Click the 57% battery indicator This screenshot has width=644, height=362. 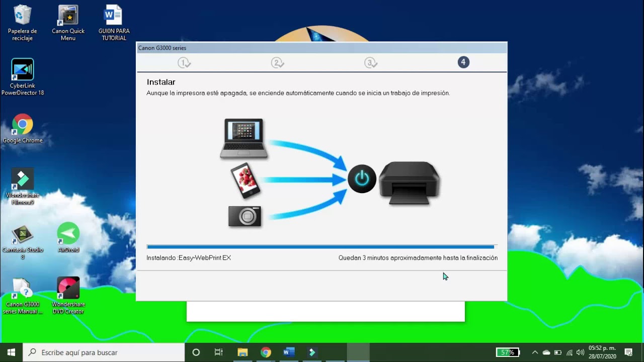tap(508, 352)
